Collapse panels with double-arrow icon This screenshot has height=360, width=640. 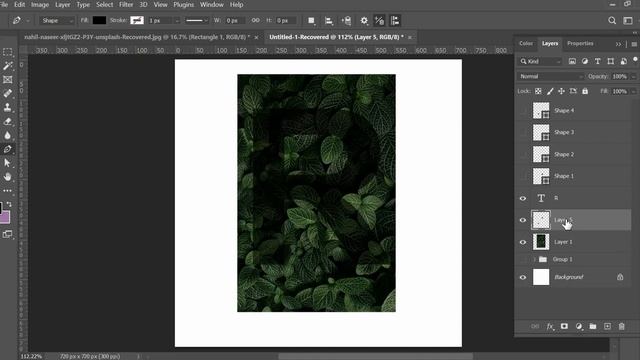[x=618, y=44]
